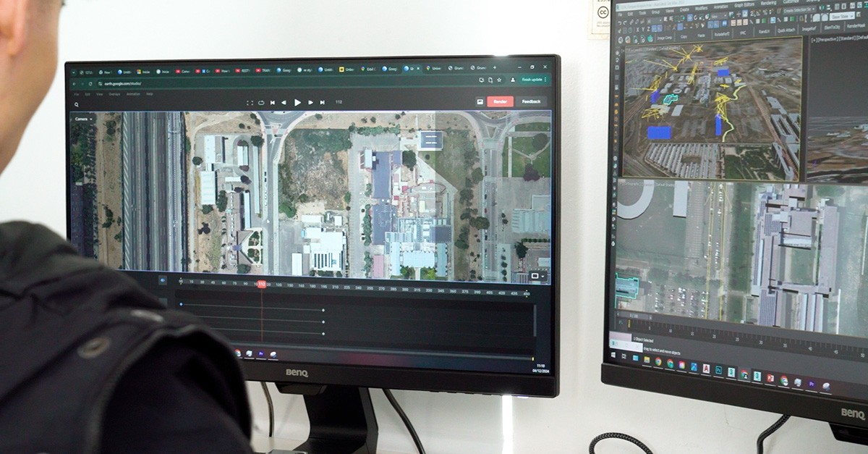Screen dimensions: 868x454
Task: Toggle loop playback icon
Action: (261, 103)
